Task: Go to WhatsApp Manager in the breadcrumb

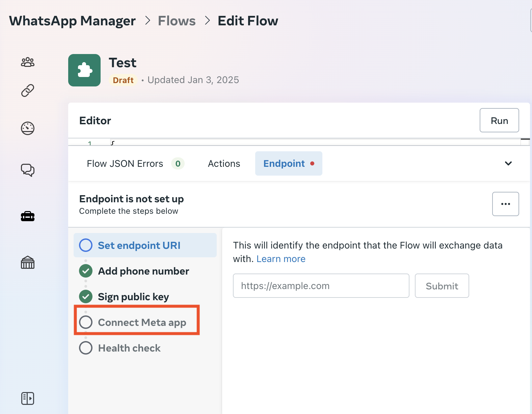Action: (x=72, y=21)
